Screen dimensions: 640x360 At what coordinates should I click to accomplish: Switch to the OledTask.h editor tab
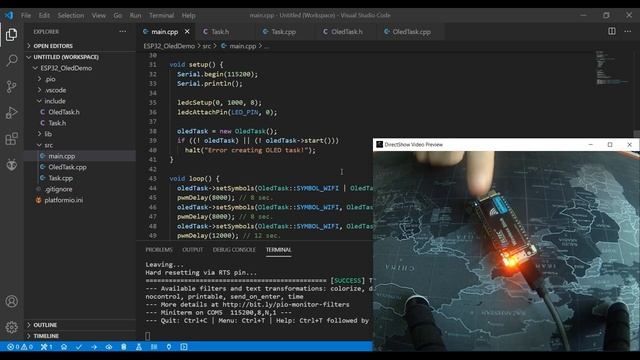pyautogui.click(x=346, y=31)
